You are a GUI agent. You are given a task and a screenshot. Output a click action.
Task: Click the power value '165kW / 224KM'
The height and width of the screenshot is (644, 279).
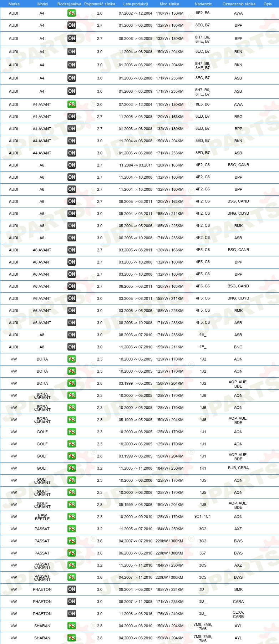[170, 589]
